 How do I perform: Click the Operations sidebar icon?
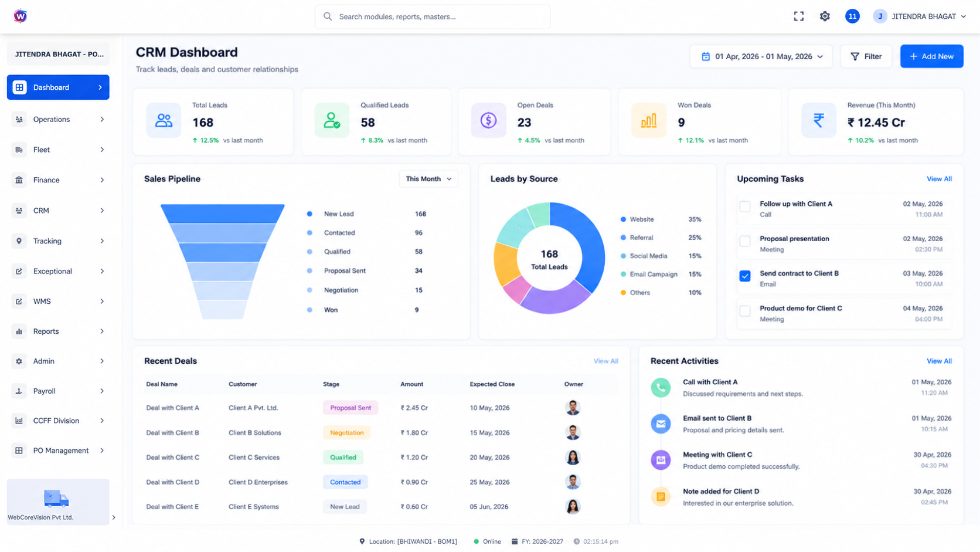pos(19,119)
